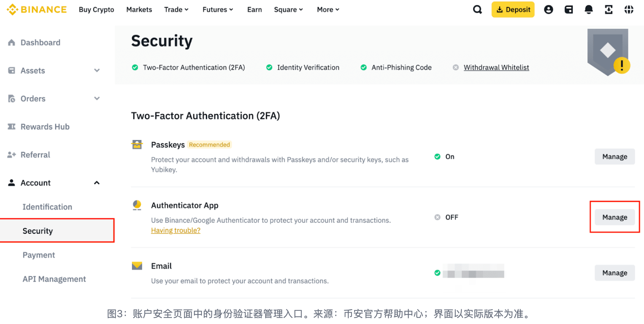Expand the Orders sidebar section
Screen dimensions: 644x324
[x=97, y=99]
